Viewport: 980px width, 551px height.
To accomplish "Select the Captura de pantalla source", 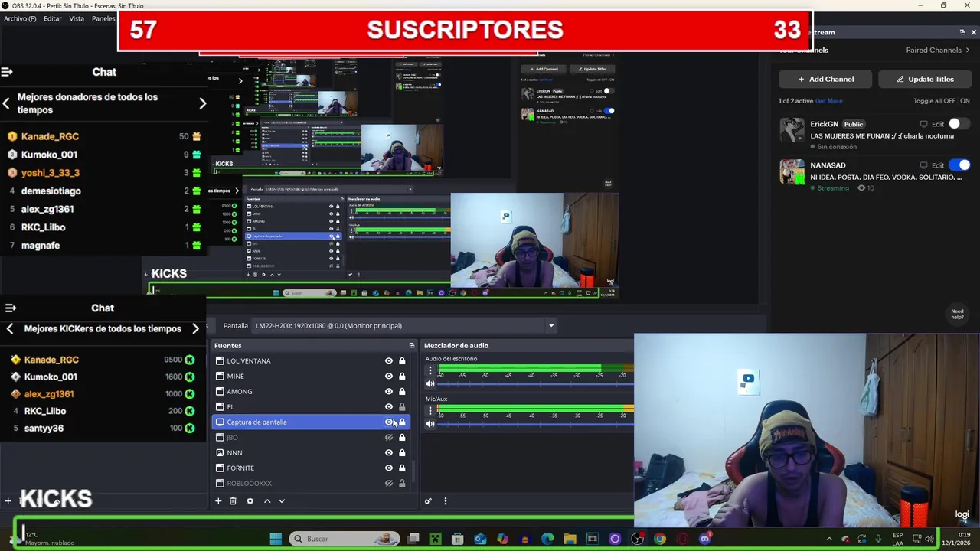I will 311,422.
